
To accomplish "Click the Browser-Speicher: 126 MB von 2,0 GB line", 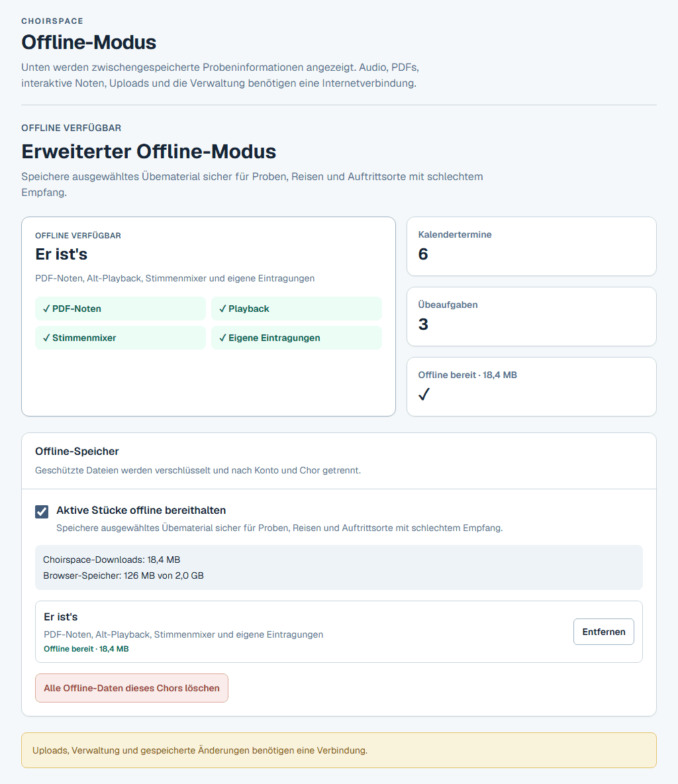I will 124,575.
